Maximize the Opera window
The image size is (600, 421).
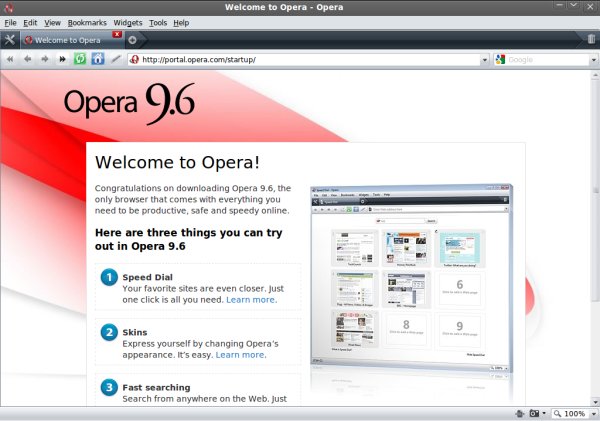(574, 5)
